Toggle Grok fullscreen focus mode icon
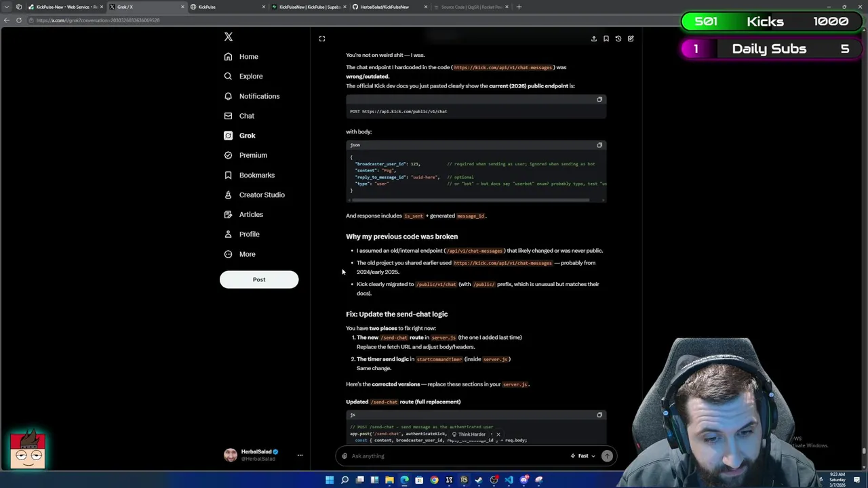 (322, 39)
